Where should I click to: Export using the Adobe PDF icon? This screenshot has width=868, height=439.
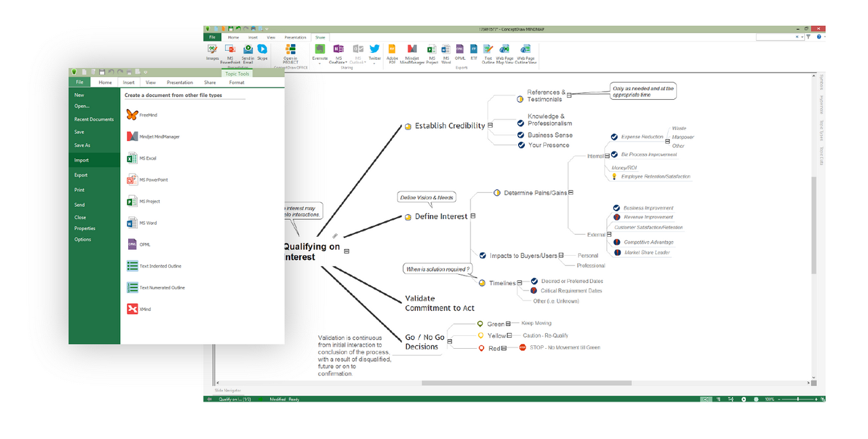click(x=392, y=49)
